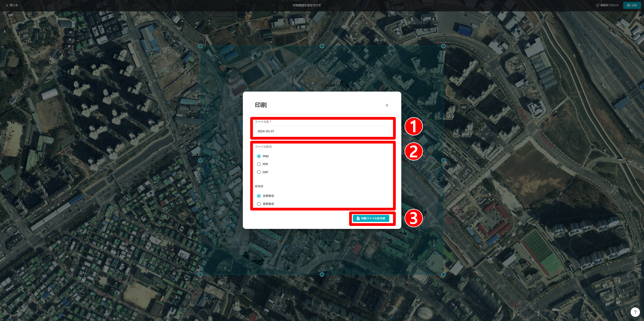
Task: Click bottom-center print range edge handle
Action: (x=322, y=275)
